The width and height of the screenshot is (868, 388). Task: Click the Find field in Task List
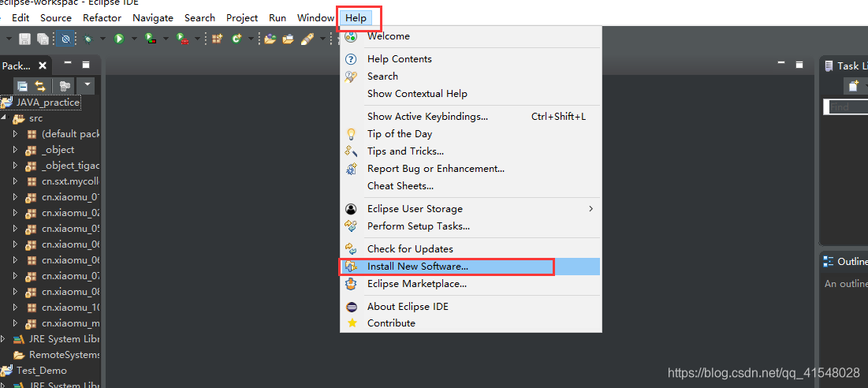pyautogui.click(x=846, y=106)
